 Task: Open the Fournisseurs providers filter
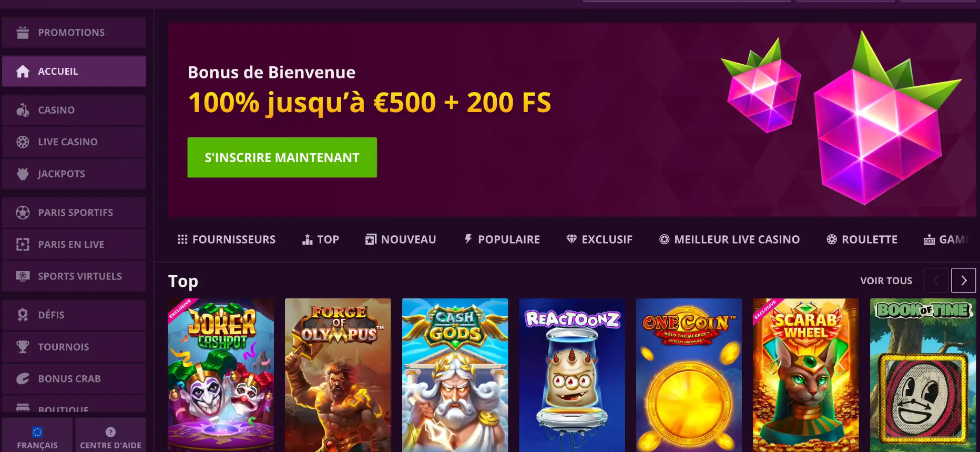pos(227,239)
